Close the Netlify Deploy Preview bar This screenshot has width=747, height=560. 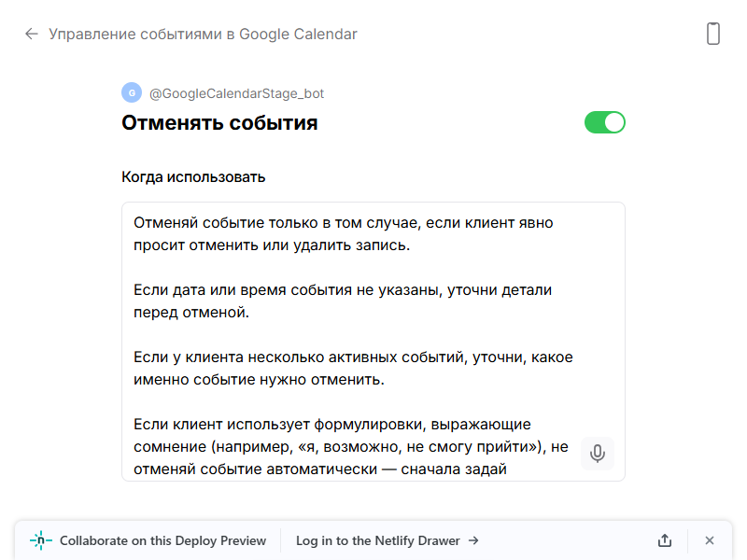(710, 540)
